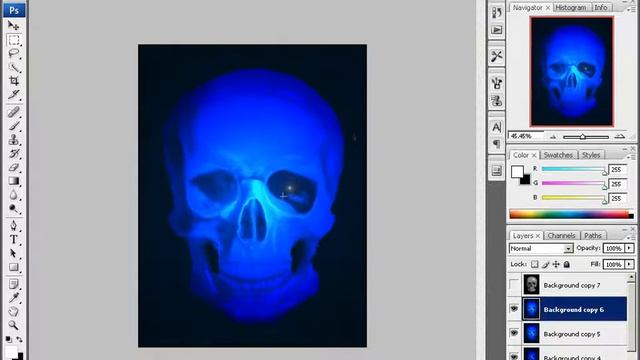Select the Rectangular Marquee tool
640x360 pixels.
[x=13, y=40]
